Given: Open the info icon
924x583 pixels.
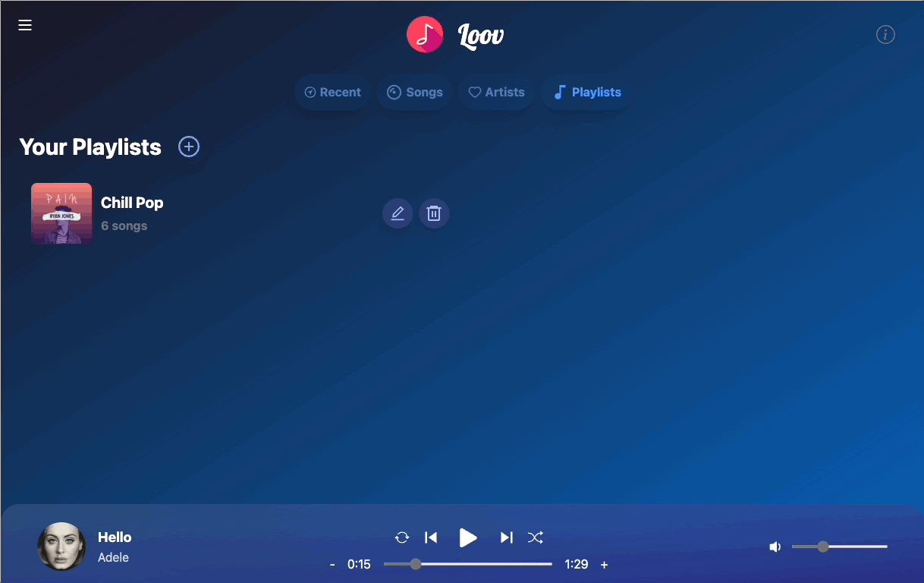Looking at the screenshot, I should [x=885, y=35].
